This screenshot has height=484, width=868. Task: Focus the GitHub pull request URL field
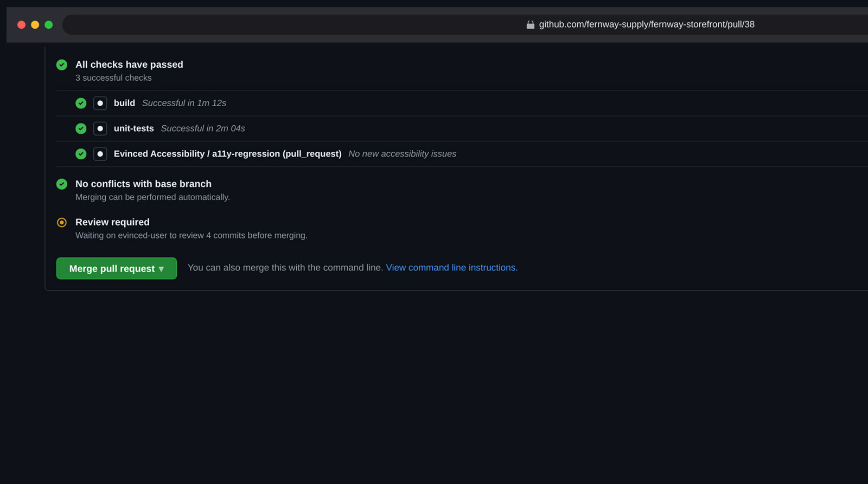647,24
